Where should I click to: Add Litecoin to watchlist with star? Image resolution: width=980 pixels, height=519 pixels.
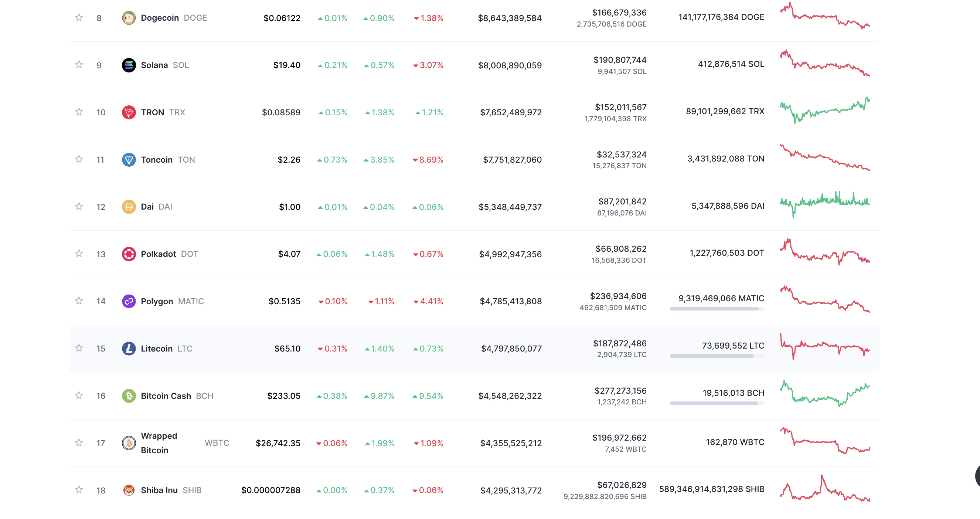tap(79, 348)
